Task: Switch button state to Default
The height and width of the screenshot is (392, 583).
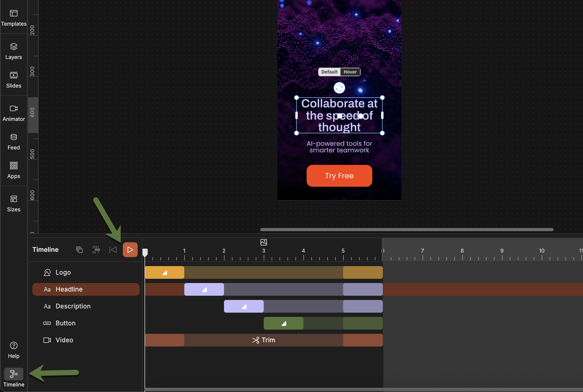Action: click(x=329, y=72)
